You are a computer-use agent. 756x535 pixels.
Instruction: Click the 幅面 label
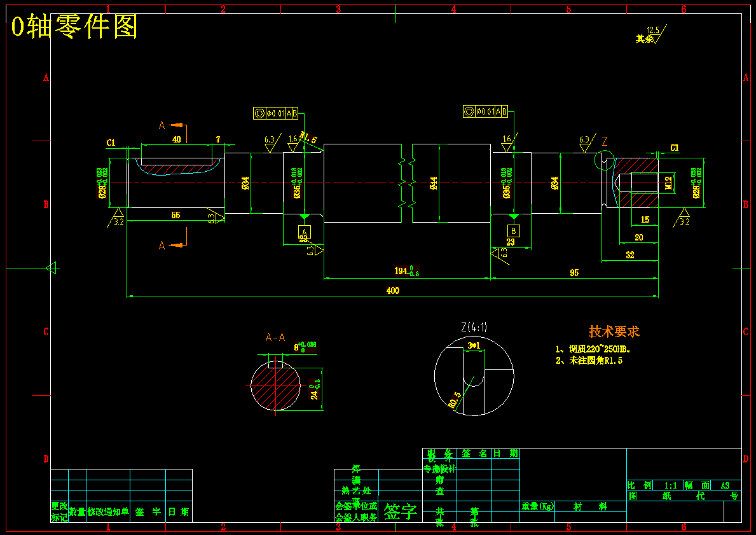click(697, 485)
